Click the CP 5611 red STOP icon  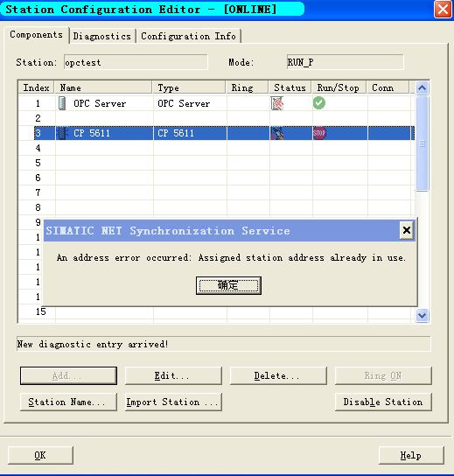click(319, 133)
